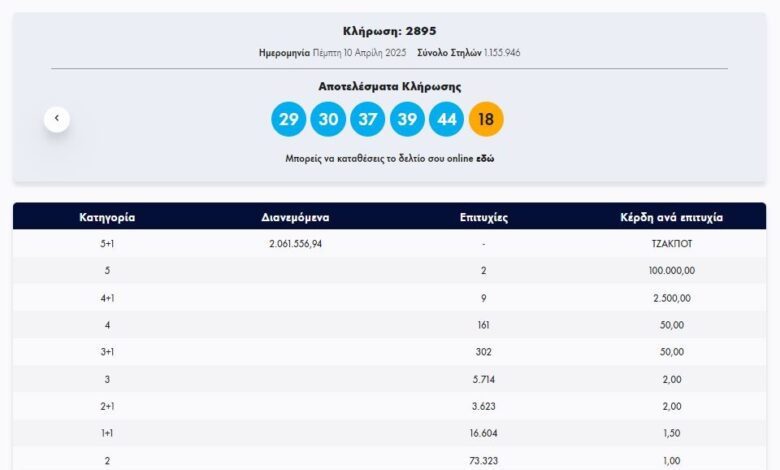Click the previous draw arrow button
This screenshot has height=470, width=780.
point(57,119)
